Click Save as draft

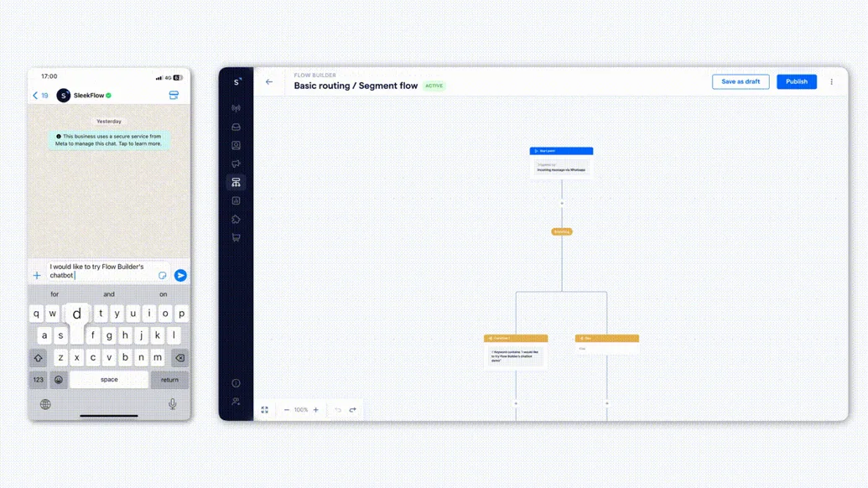741,82
